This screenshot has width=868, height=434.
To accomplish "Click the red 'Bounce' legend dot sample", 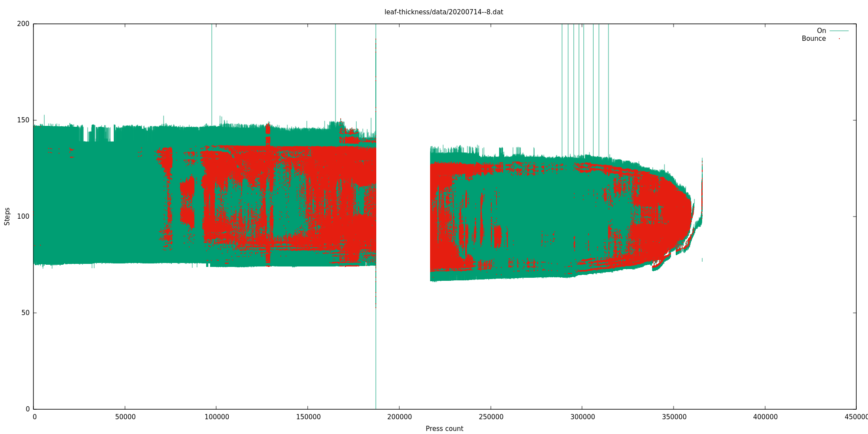I will (839, 39).
